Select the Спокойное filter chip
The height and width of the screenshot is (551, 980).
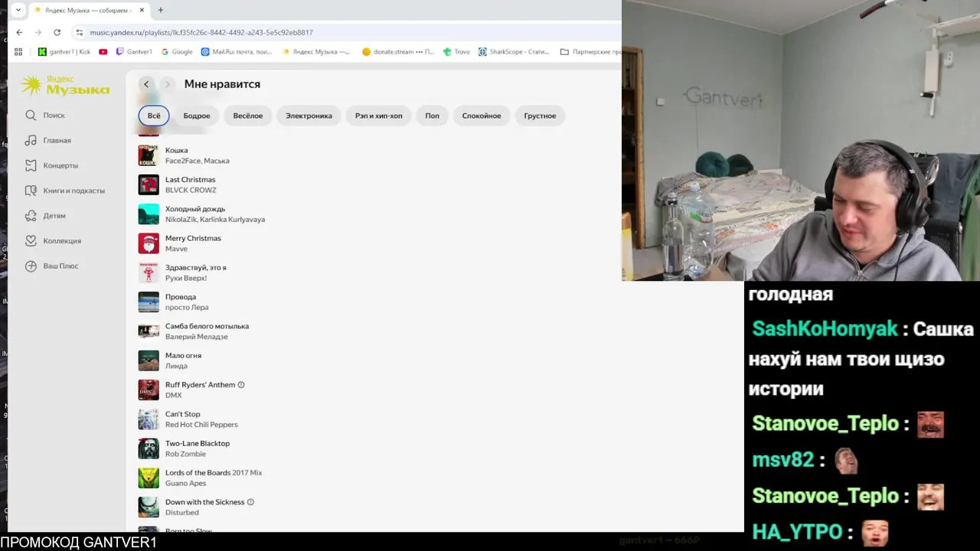pyautogui.click(x=482, y=116)
